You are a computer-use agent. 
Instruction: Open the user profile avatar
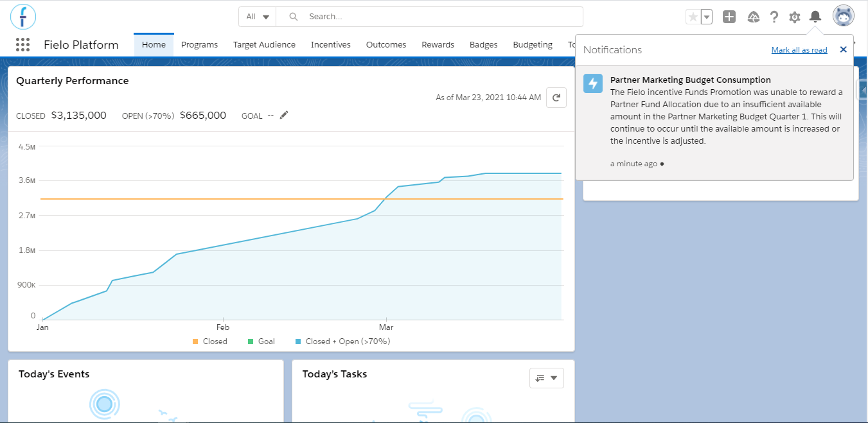[x=843, y=16]
